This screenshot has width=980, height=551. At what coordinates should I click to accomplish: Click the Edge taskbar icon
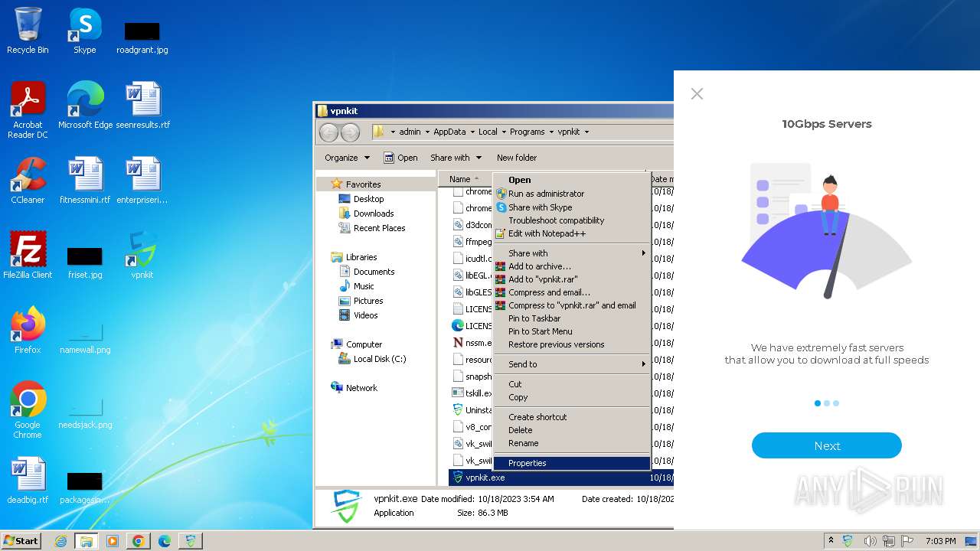164,541
